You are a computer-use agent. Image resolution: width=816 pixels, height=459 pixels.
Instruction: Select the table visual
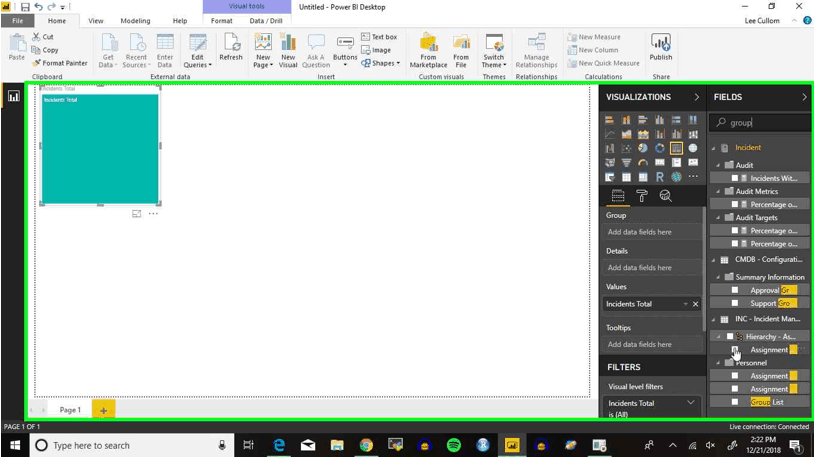point(626,177)
